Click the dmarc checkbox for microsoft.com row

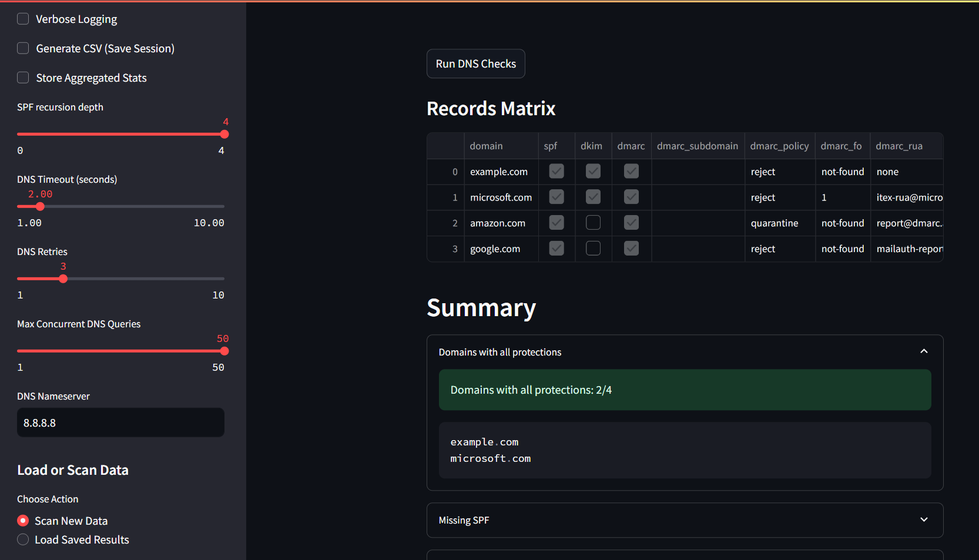631,197
